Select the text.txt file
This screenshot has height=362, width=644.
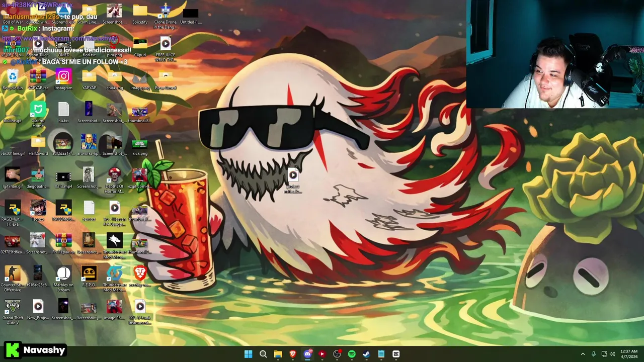[89, 211]
